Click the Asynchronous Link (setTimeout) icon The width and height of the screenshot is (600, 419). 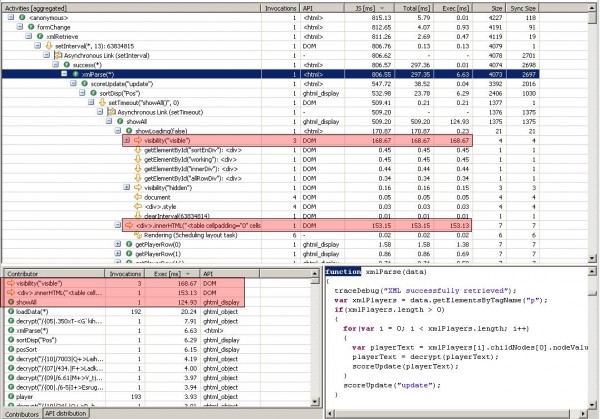tap(111, 112)
